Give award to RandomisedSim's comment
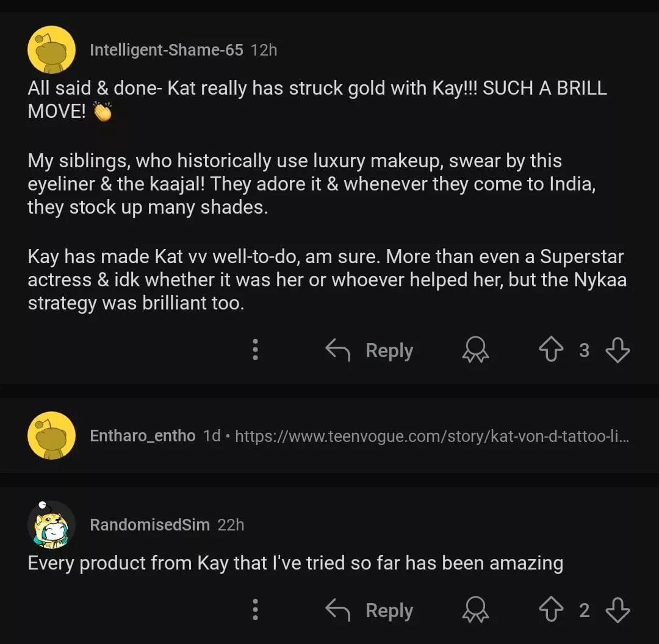Image resolution: width=659 pixels, height=644 pixels. [475, 610]
